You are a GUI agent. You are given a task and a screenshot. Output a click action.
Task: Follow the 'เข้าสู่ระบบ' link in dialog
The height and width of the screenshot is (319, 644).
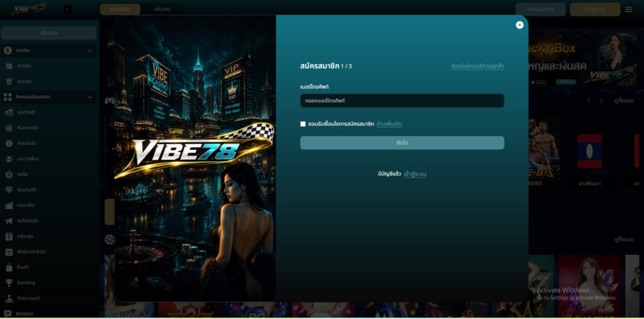(415, 174)
